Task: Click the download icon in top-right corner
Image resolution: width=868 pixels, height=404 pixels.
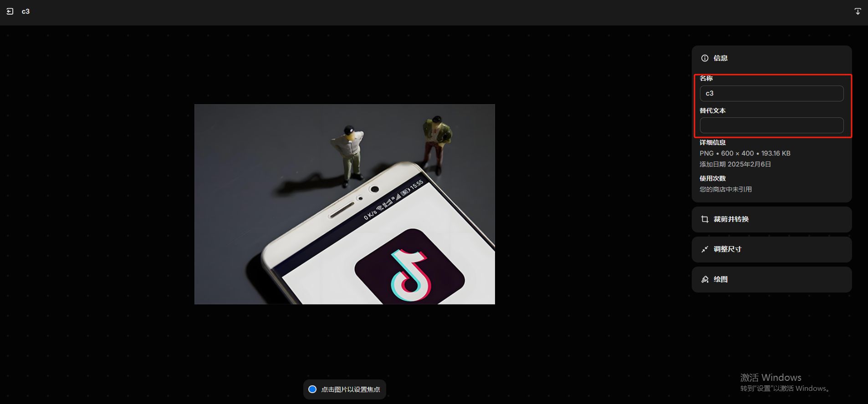Action: click(858, 11)
